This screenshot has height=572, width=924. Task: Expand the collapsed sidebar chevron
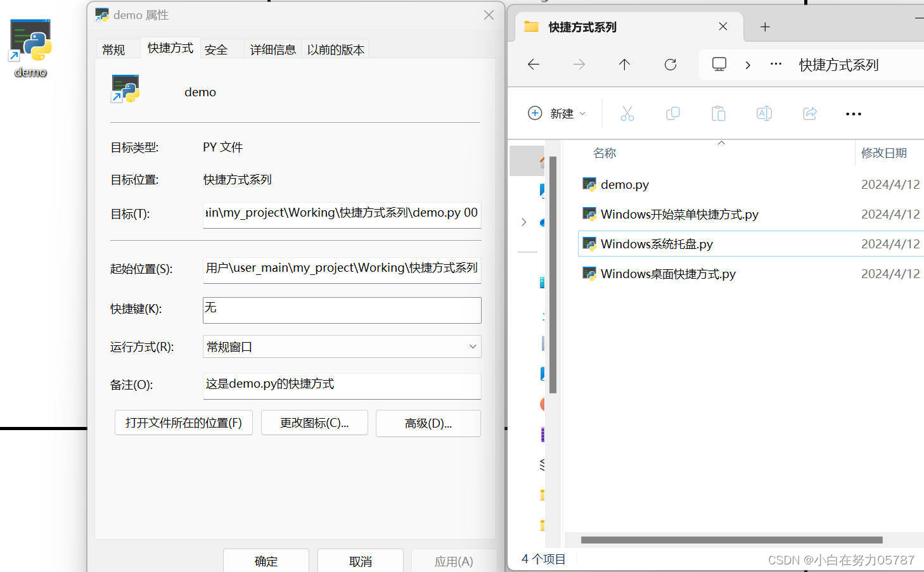523,222
